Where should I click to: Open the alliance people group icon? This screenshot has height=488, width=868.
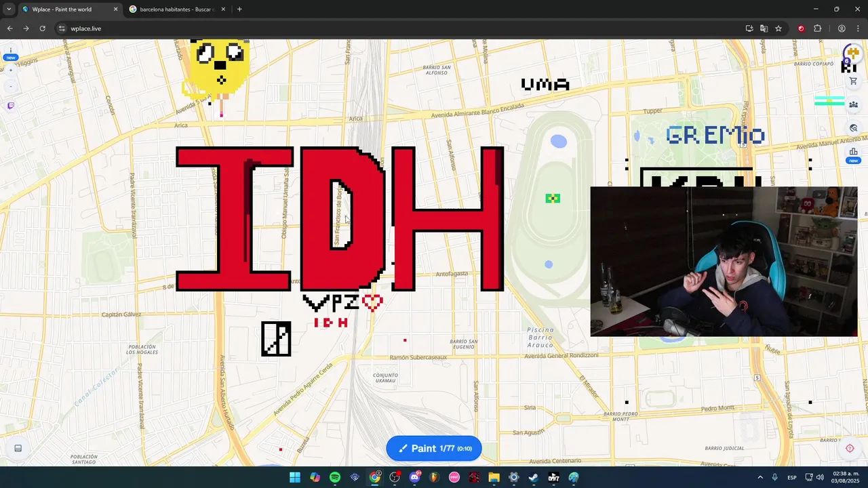coord(853,104)
